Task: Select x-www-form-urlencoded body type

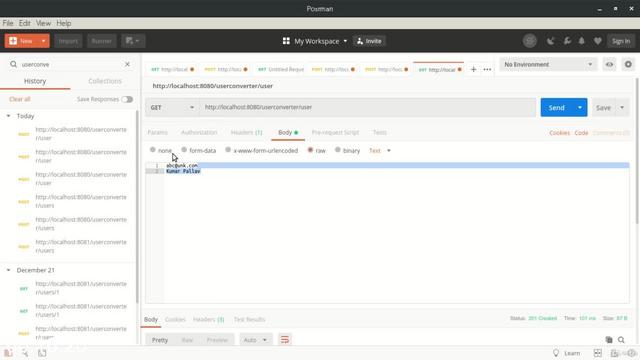Action: tap(228, 150)
